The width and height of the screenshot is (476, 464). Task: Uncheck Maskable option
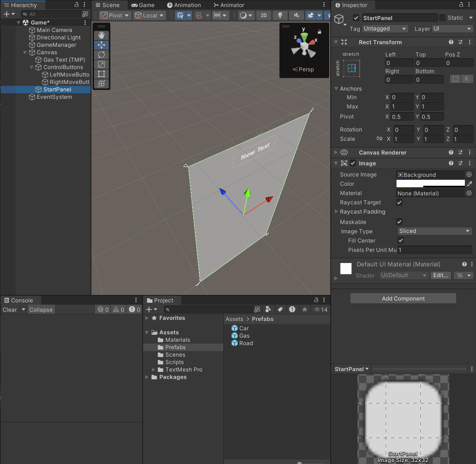tap(399, 222)
